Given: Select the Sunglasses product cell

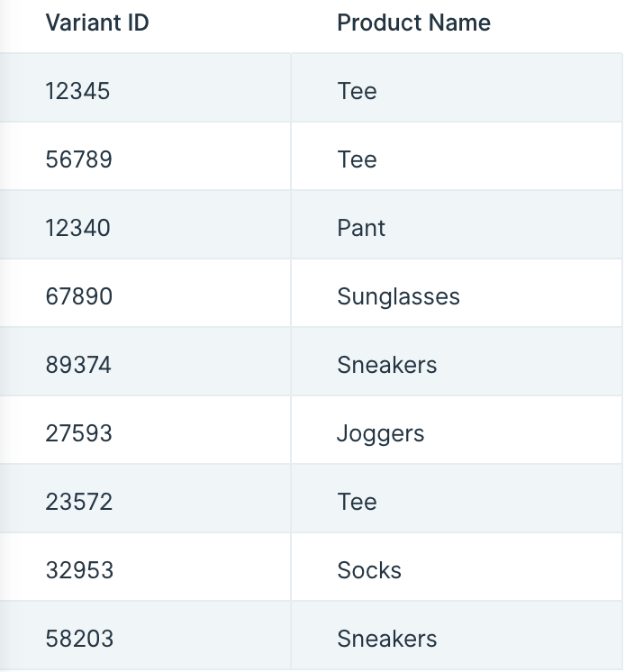Looking at the screenshot, I should [457, 293].
